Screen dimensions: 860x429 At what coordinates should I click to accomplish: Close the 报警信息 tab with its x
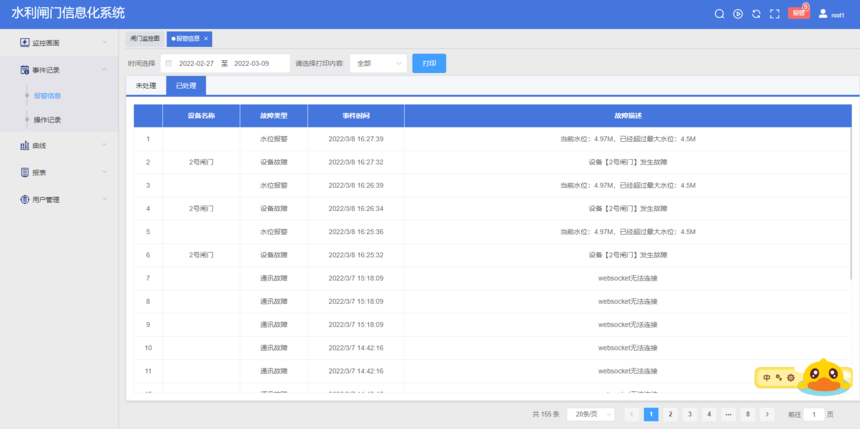click(206, 38)
